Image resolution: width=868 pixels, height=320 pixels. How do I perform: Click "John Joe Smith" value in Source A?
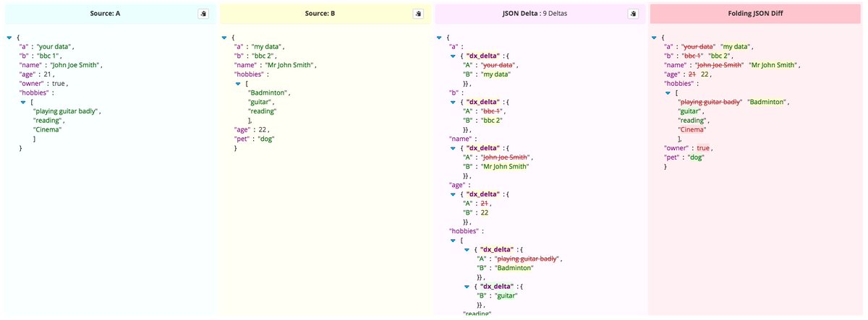click(x=75, y=65)
